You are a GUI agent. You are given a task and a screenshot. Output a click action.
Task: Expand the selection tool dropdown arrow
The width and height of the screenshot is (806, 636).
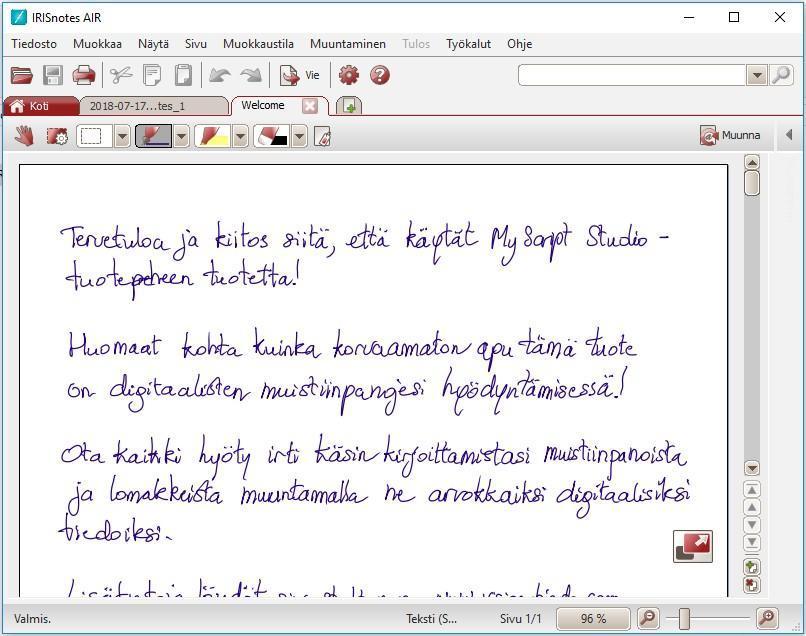click(x=123, y=136)
